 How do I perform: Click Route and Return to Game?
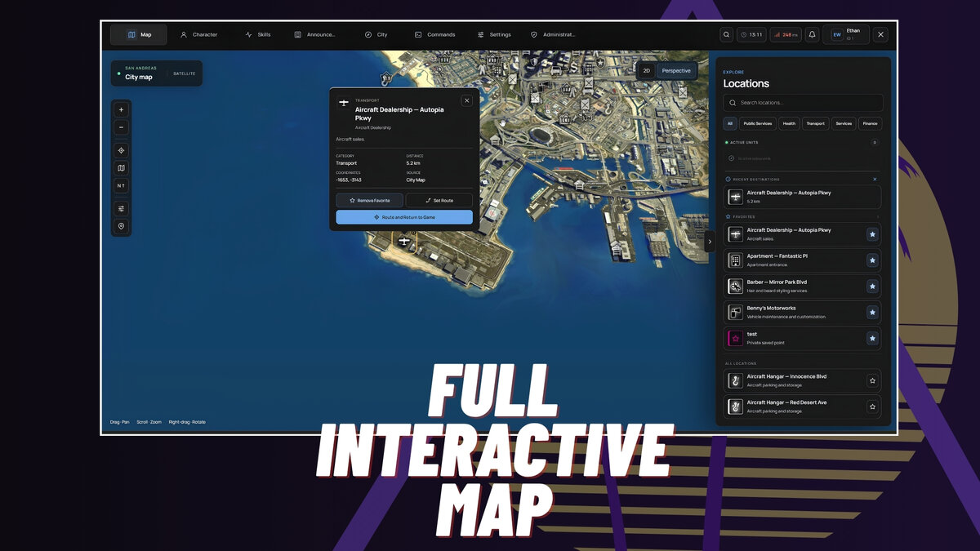click(404, 217)
